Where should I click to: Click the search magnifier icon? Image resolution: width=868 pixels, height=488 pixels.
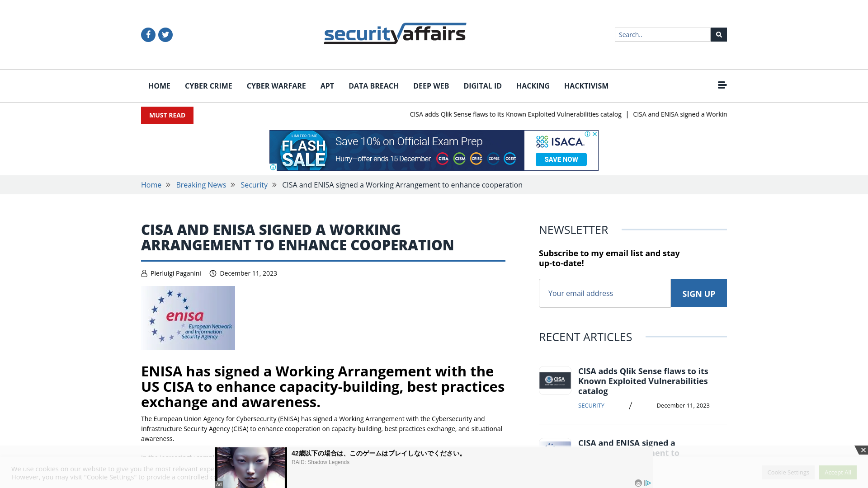pos(718,34)
